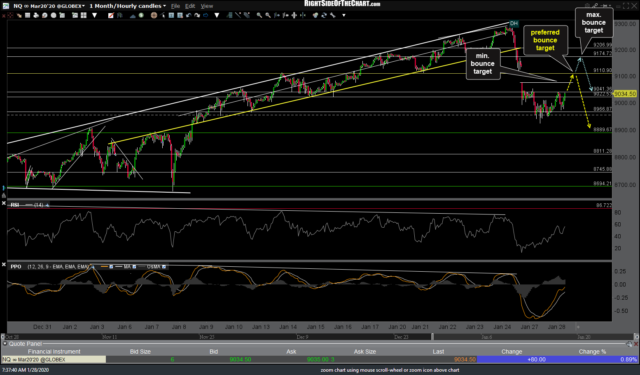This screenshot has height=375, width=640.
Task: Open the Edit menu
Action: click(x=190, y=6)
